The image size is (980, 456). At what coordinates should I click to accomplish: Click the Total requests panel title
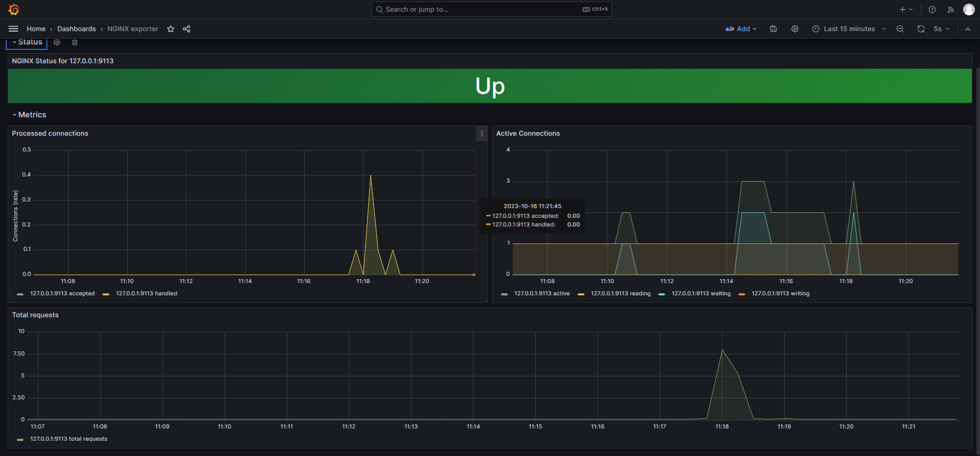[x=35, y=315]
